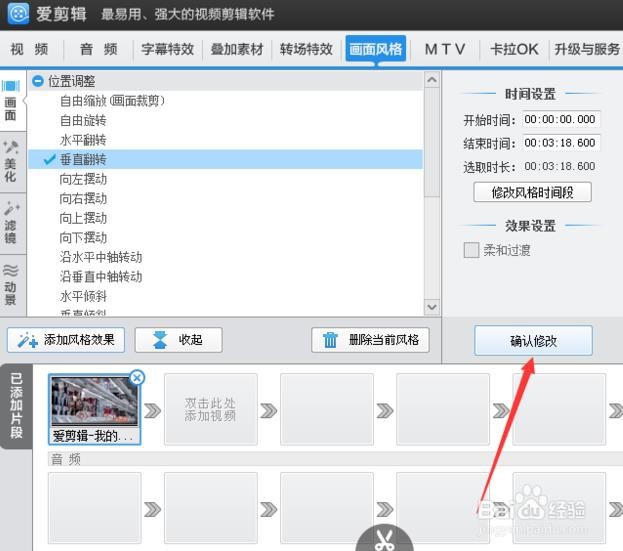Click the style list scrollbar thumb

point(432,143)
